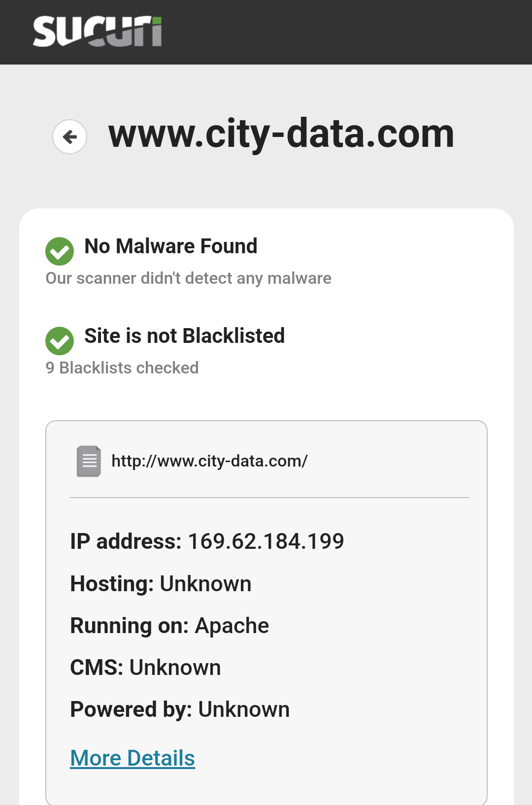
Task: Click the Powered by: Unknown line
Action: [180, 709]
